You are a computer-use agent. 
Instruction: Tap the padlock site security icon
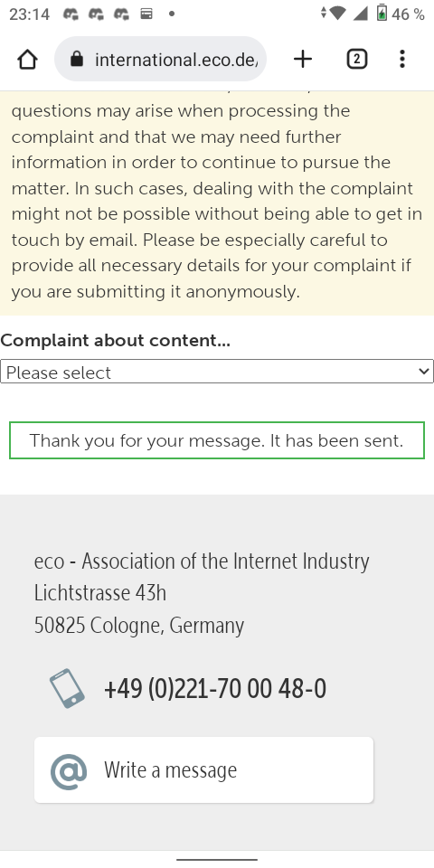77,59
